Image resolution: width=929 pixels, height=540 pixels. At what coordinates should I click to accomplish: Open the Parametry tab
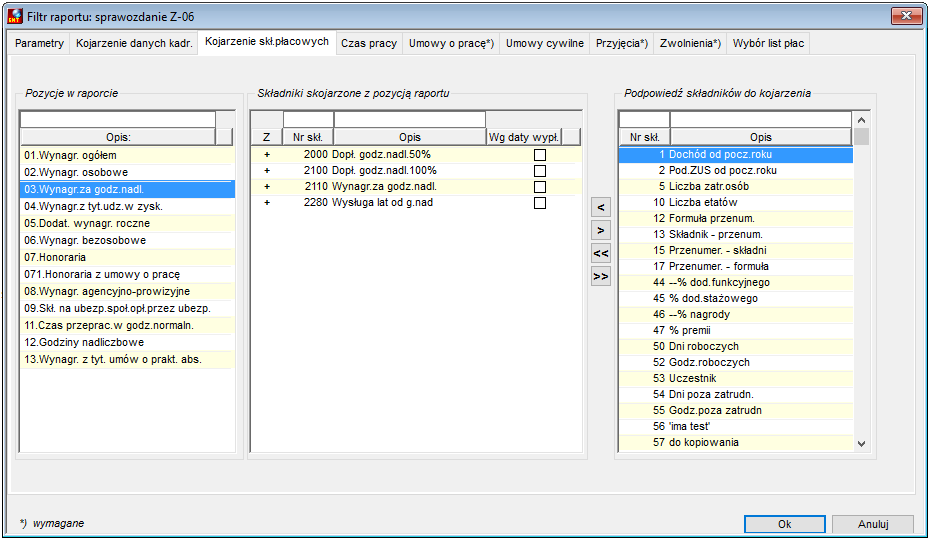pyautogui.click(x=39, y=43)
